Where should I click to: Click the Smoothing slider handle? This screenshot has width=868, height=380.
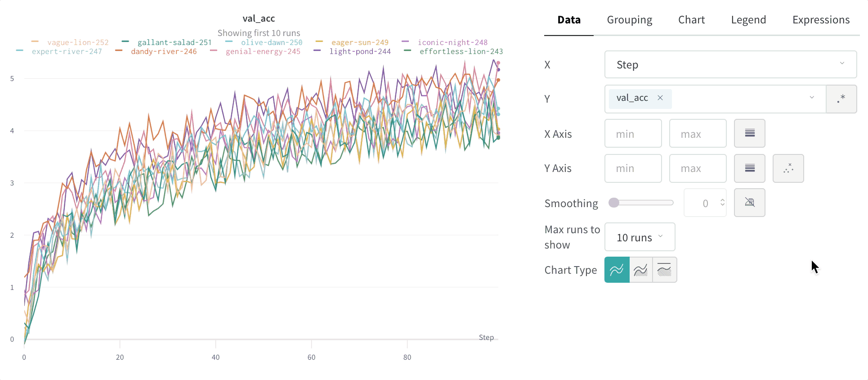point(614,203)
